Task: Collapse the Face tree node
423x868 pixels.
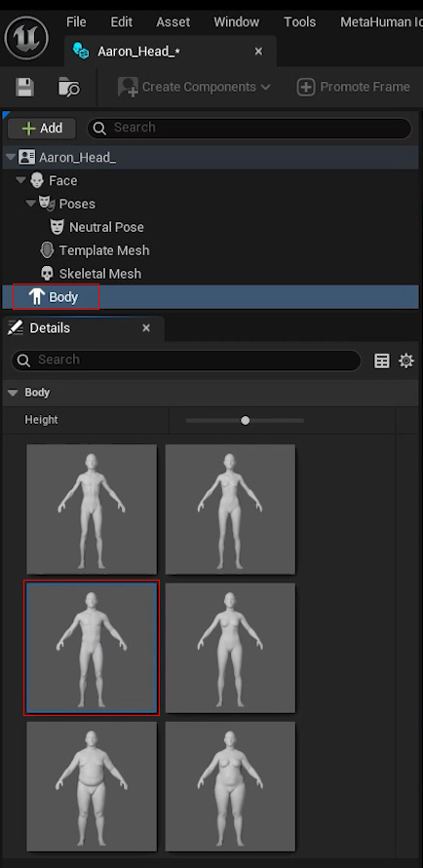Action: 20,180
